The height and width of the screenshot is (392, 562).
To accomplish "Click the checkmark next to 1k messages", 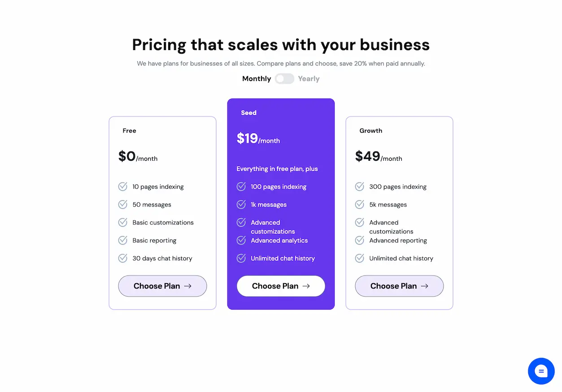I will [x=241, y=204].
